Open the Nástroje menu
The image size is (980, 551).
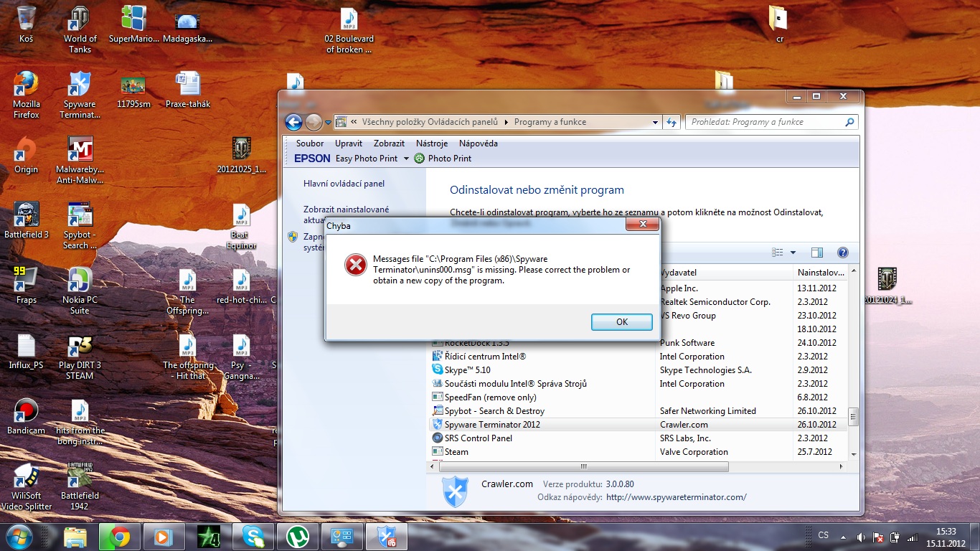pos(432,143)
